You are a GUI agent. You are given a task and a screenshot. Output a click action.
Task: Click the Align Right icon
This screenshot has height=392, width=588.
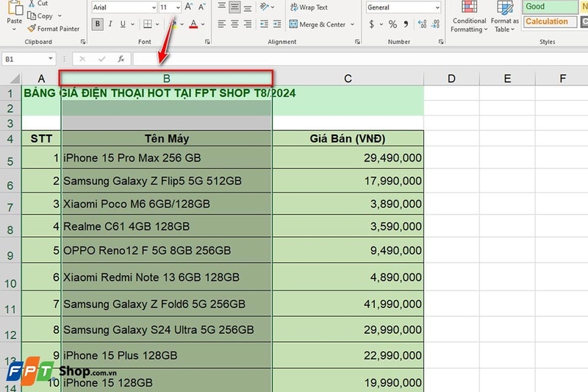[248, 24]
